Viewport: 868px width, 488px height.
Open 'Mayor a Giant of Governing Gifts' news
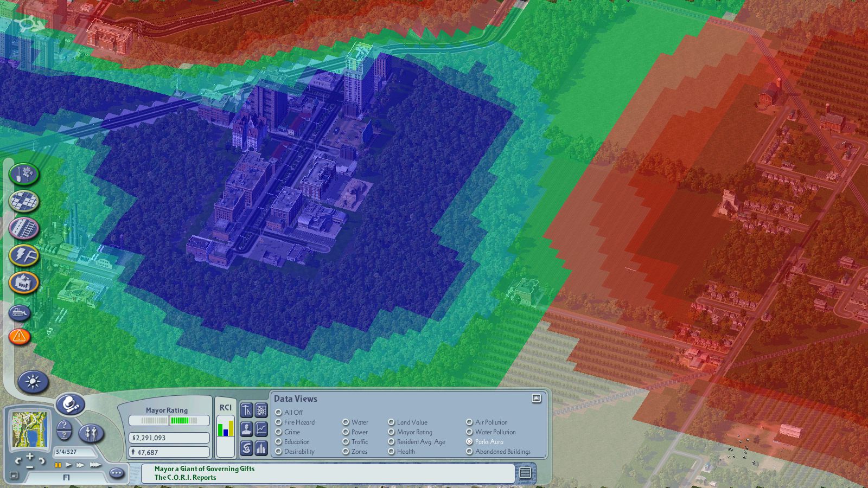tap(205, 469)
